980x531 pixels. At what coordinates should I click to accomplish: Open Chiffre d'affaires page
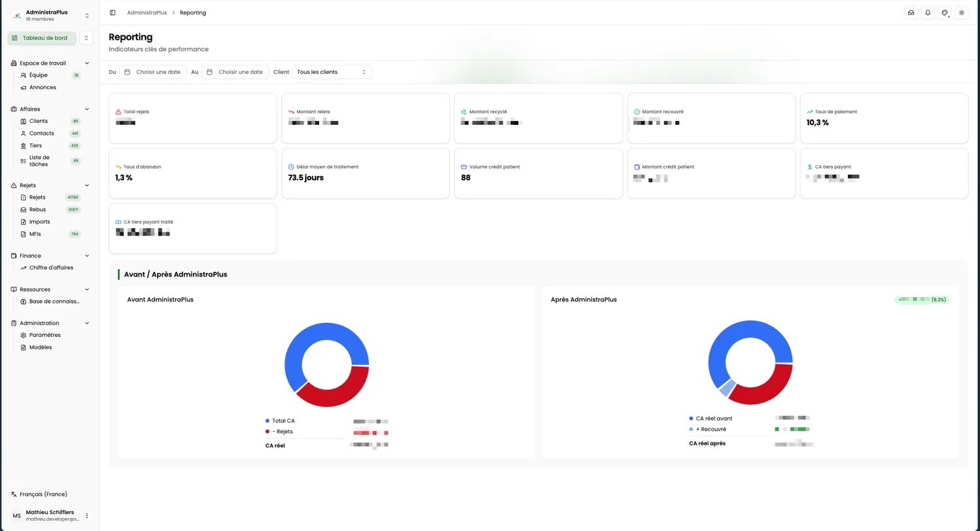click(50, 268)
